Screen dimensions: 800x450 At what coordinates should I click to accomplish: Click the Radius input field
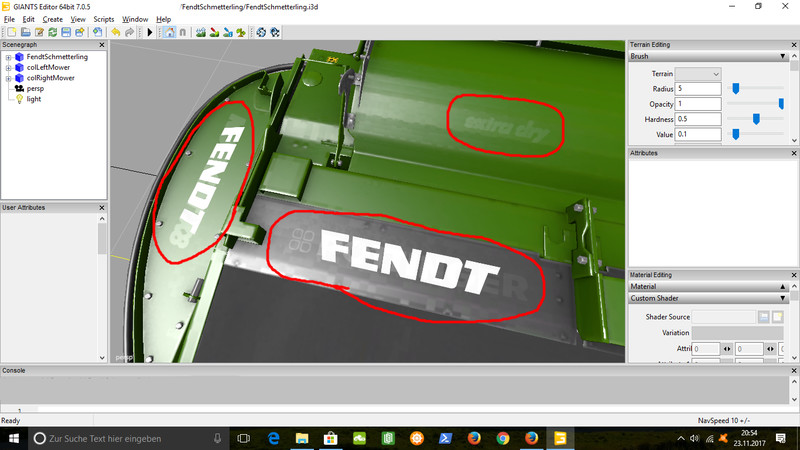(698, 89)
